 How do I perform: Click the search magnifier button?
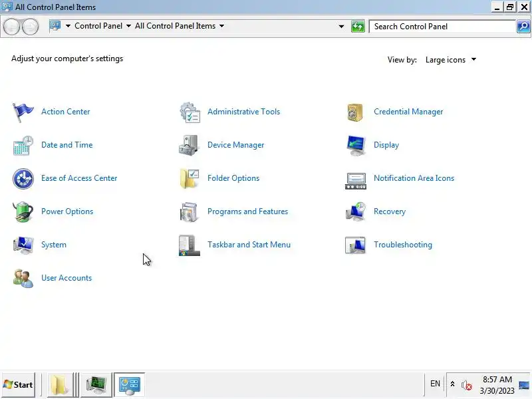click(x=523, y=27)
